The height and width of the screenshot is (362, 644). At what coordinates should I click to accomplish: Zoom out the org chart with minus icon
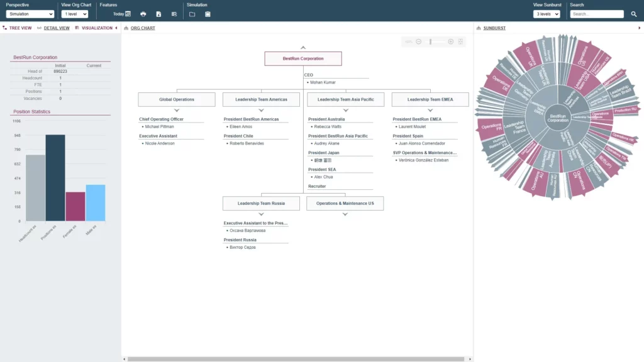click(x=418, y=41)
